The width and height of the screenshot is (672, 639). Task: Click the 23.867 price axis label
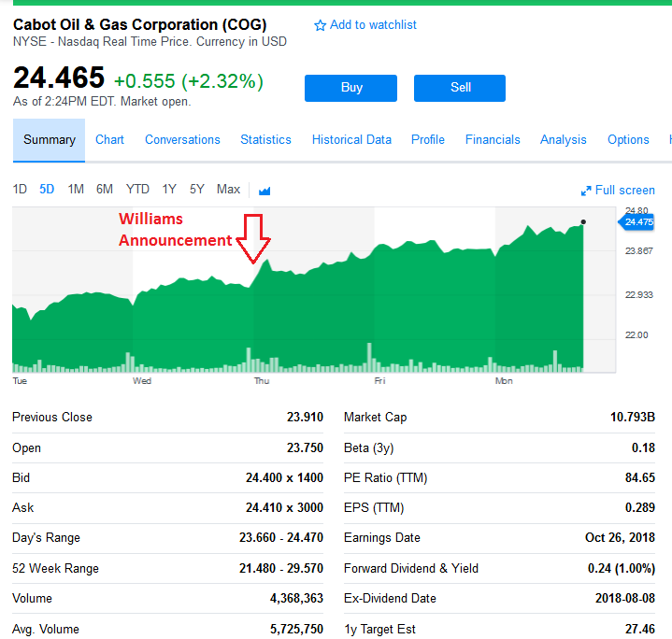click(638, 250)
